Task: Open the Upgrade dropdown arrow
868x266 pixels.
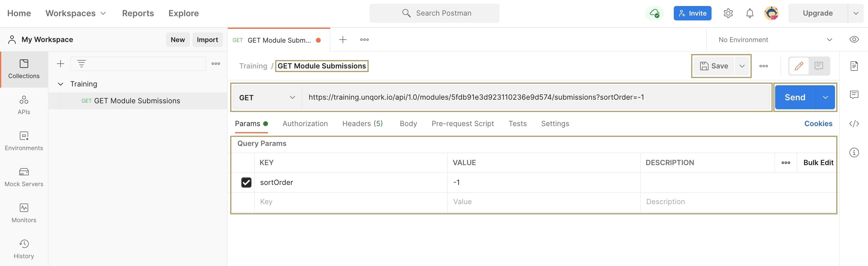Action: [855, 13]
